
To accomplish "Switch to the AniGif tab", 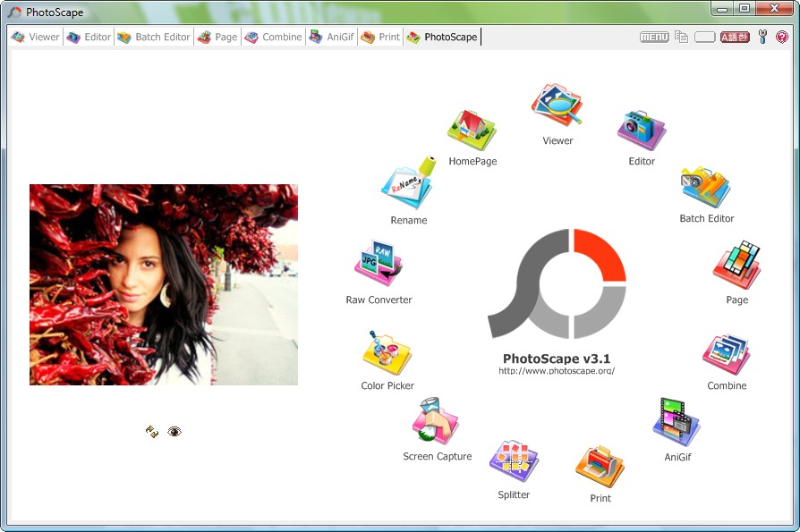I will click(x=331, y=37).
